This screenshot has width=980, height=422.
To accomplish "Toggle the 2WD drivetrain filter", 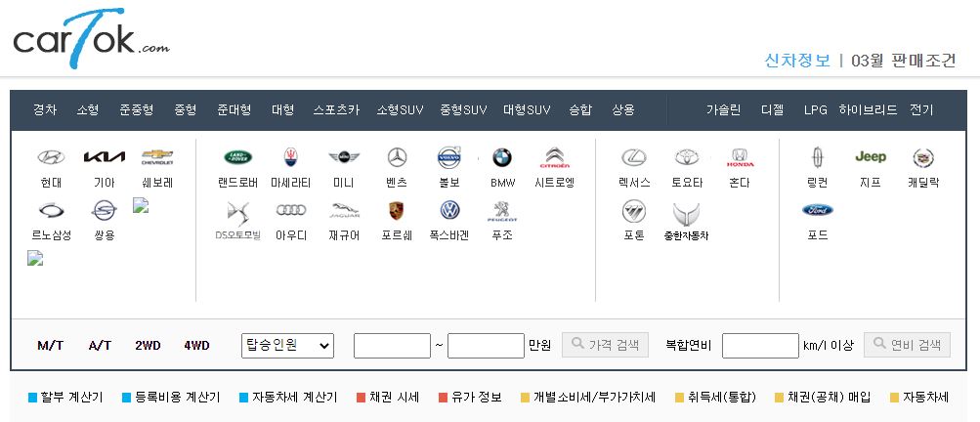I will click(x=149, y=345).
